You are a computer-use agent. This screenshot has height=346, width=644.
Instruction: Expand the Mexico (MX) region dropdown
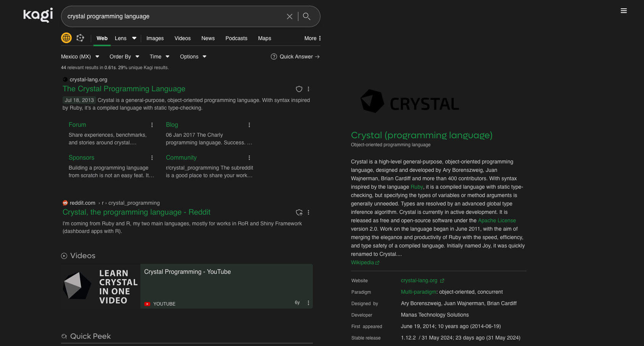[x=97, y=57]
